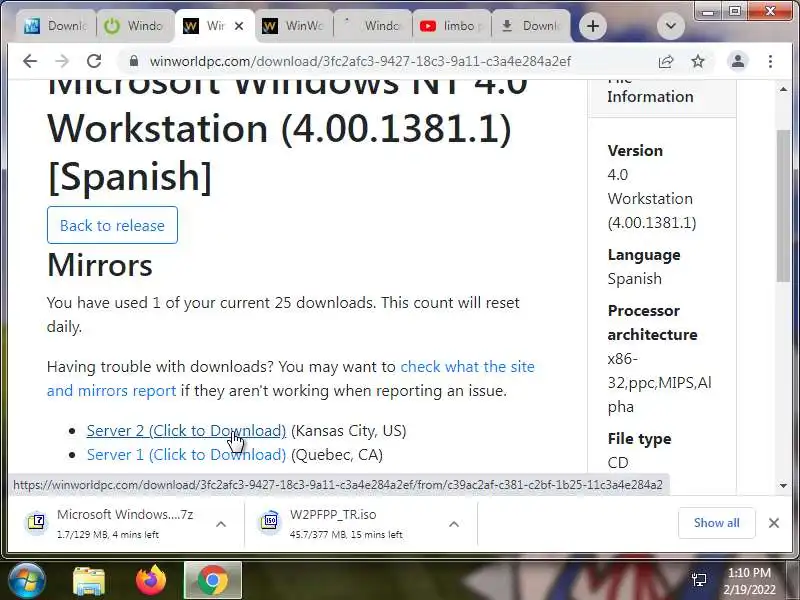The height and width of the screenshot is (600, 800).
Task: Switch to the Windo tab with loading icon
Action: coord(372,26)
